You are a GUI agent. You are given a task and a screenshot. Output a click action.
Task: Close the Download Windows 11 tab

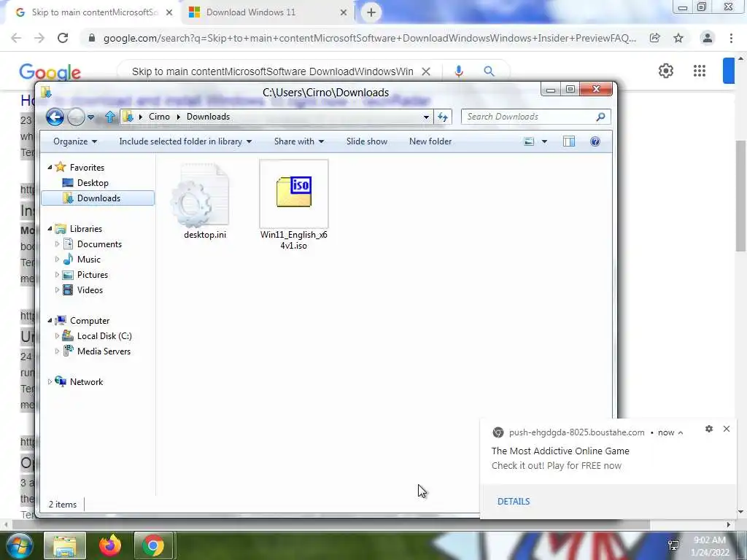coord(344,13)
